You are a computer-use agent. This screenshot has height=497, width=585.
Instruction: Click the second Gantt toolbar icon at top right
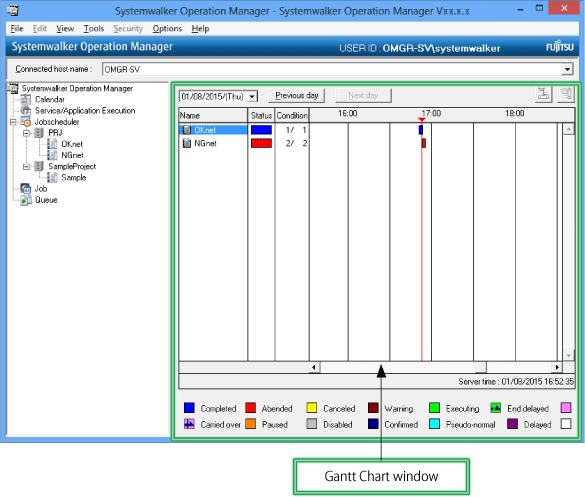point(566,94)
